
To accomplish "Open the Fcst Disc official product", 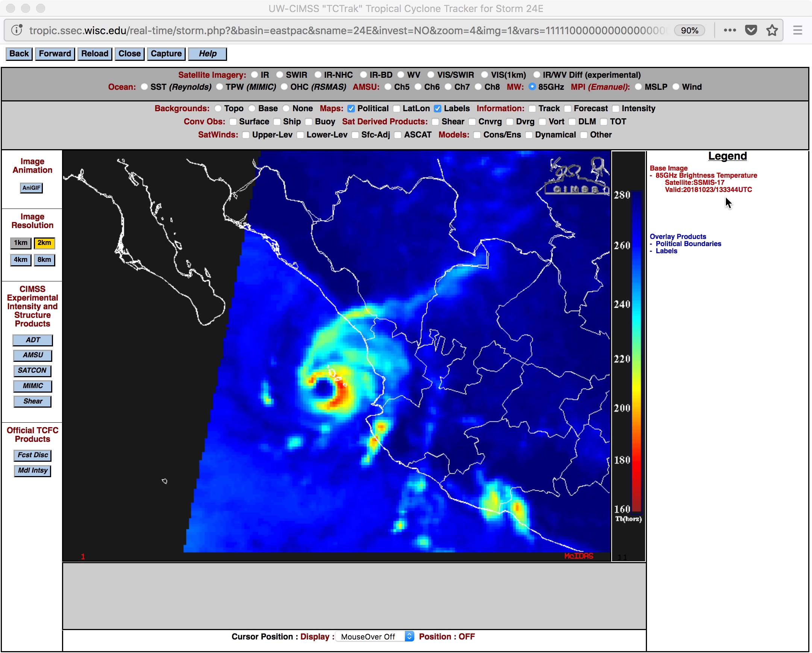I will click(33, 455).
